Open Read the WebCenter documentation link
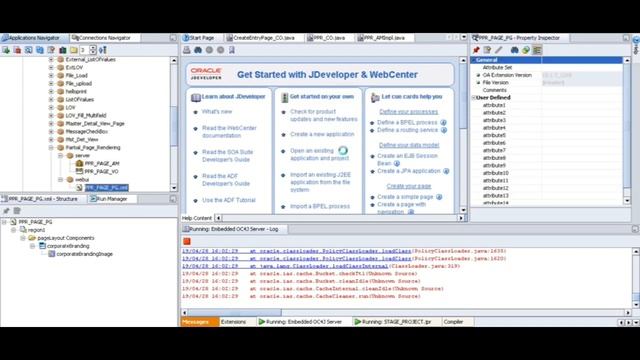 (x=229, y=131)
